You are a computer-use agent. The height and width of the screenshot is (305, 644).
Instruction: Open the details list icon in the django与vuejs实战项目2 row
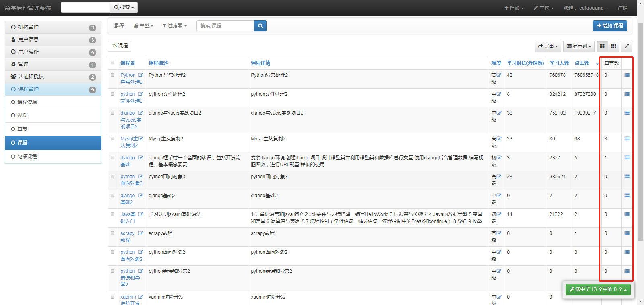coord(627,113)
